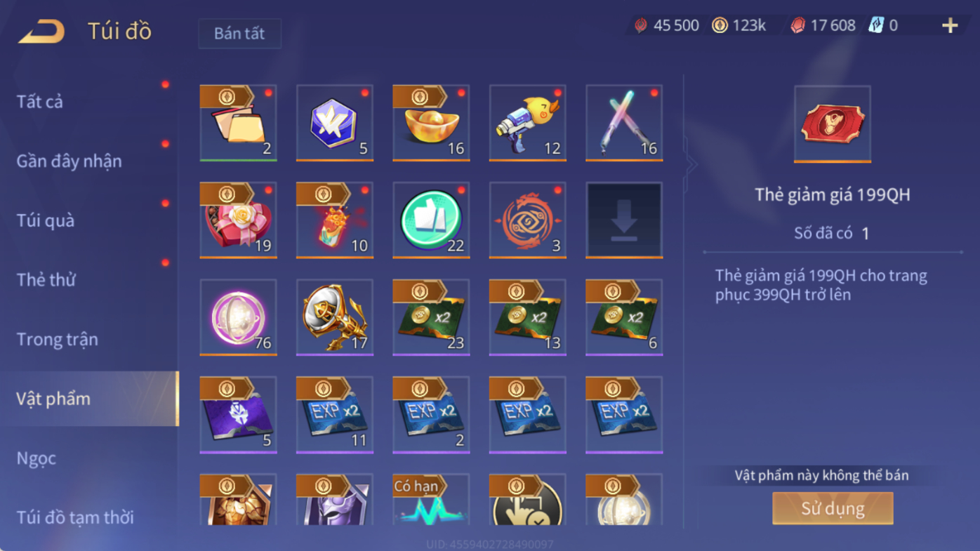This screenshot has height=551, width=980.
Task: Select the green thumbs-up like token
Action: (x=431, y=220)
